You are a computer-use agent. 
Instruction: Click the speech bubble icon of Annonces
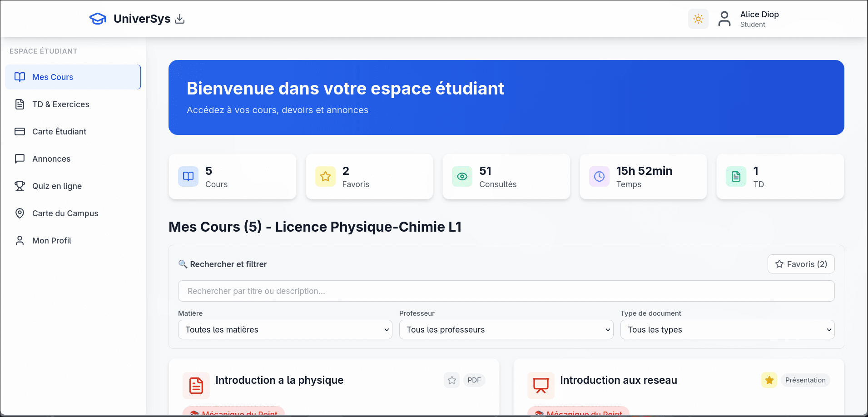click(x=20, y=159)
